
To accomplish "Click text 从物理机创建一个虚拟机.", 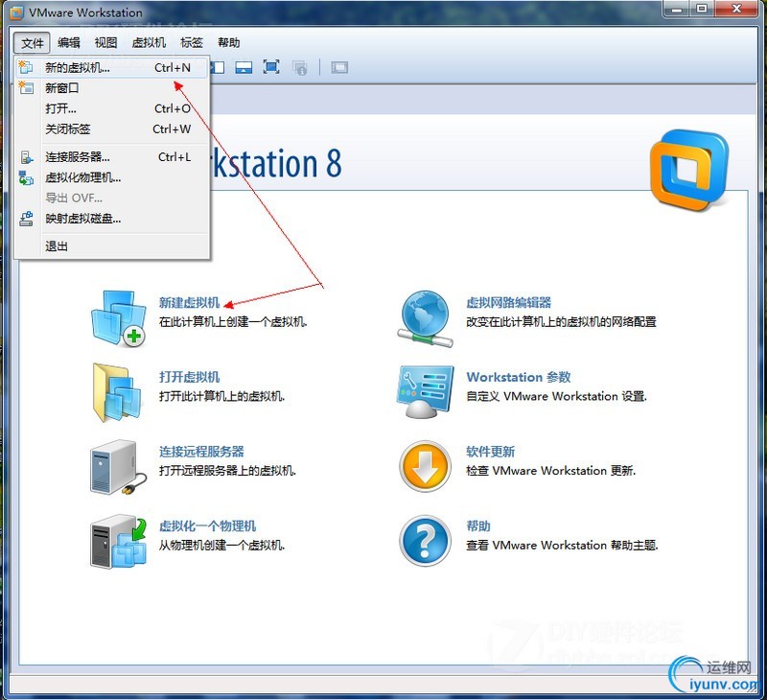I will [x=221, y=545].
